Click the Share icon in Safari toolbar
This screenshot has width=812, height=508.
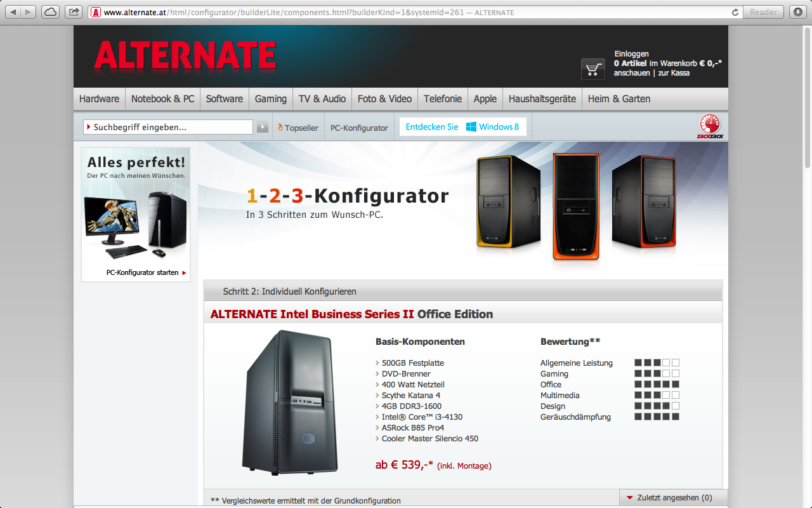coord(74,12)
